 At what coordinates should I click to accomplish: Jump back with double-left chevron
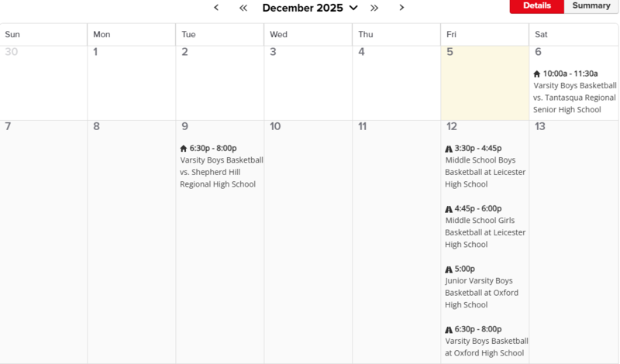pos(243,8)
